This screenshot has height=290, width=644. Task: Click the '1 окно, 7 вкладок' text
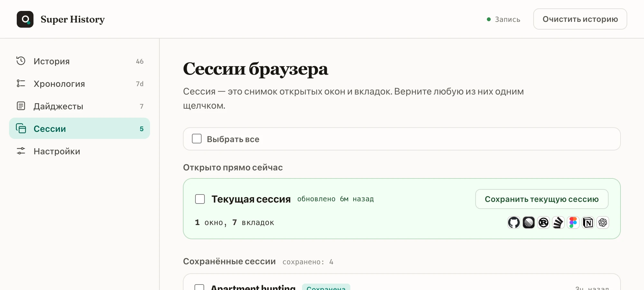[234, 222]
